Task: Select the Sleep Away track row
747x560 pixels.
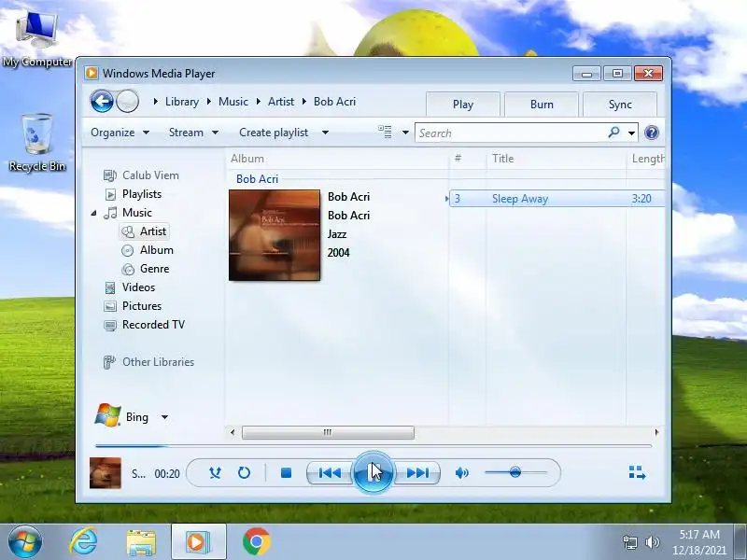Action: point(557,199)
